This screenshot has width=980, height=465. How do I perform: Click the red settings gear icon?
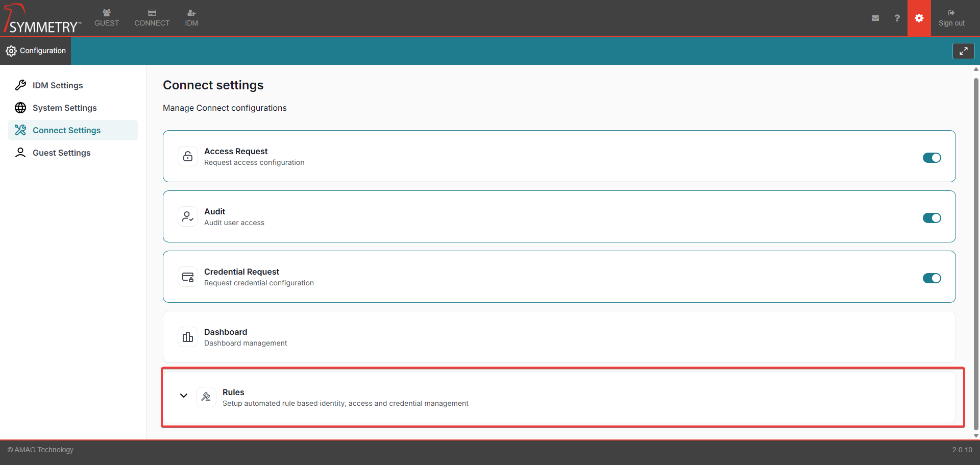click(x=919, y=18)
